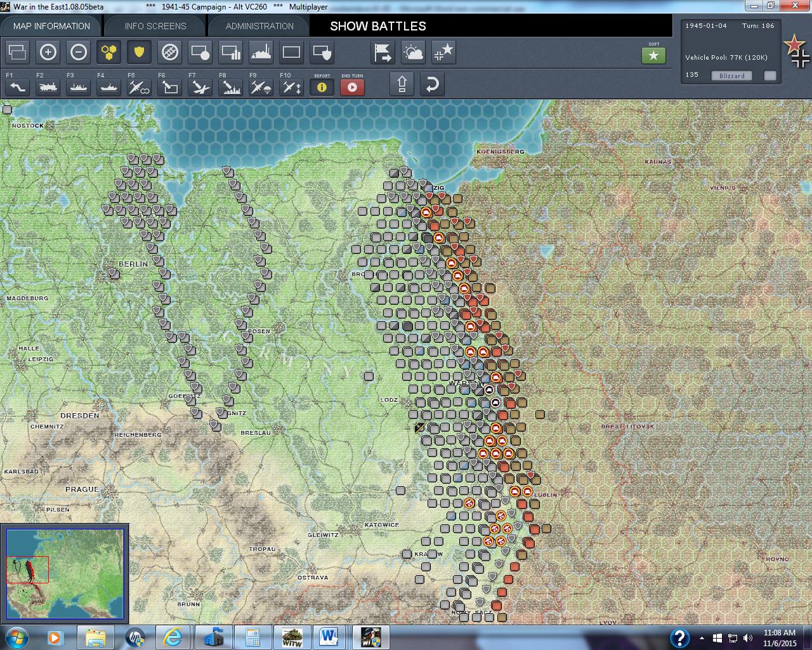Image resolution: width=812 pixels, height=650 pixels.
Task: Click the undo curved arrow button
Action: 431,84
